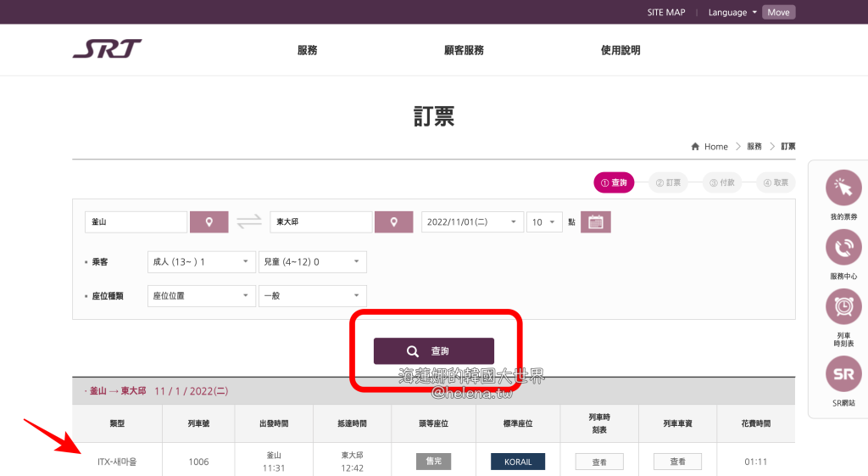Open the 使用說明 menu

click(x=620, y=50)
